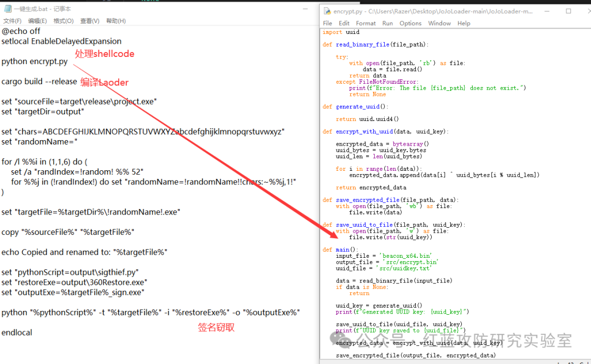Click the '@echo off' line in Notepad

tap(21, 31)
